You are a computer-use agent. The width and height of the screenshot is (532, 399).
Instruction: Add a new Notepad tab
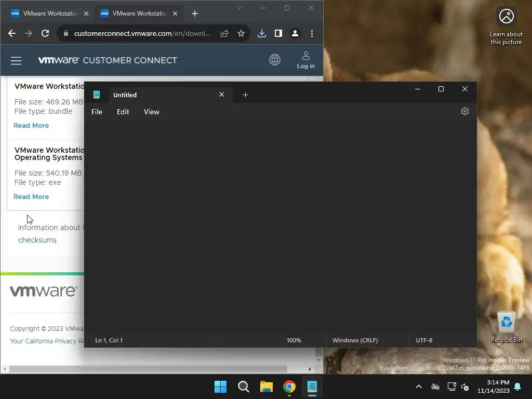tap(245, 95)
